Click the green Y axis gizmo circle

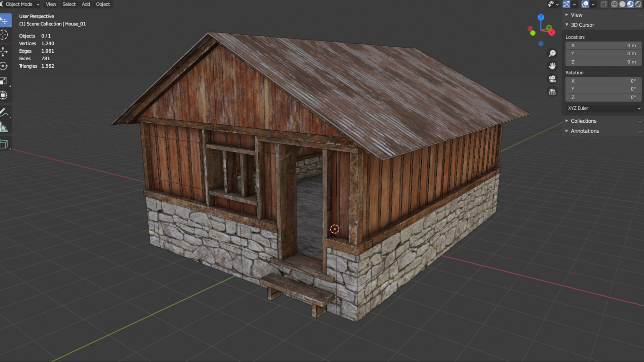tap(549, 27)
